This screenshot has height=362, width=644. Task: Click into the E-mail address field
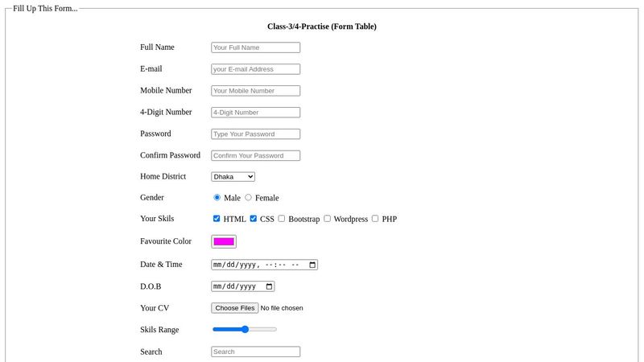pyautogui.click(x=255, y=69)
